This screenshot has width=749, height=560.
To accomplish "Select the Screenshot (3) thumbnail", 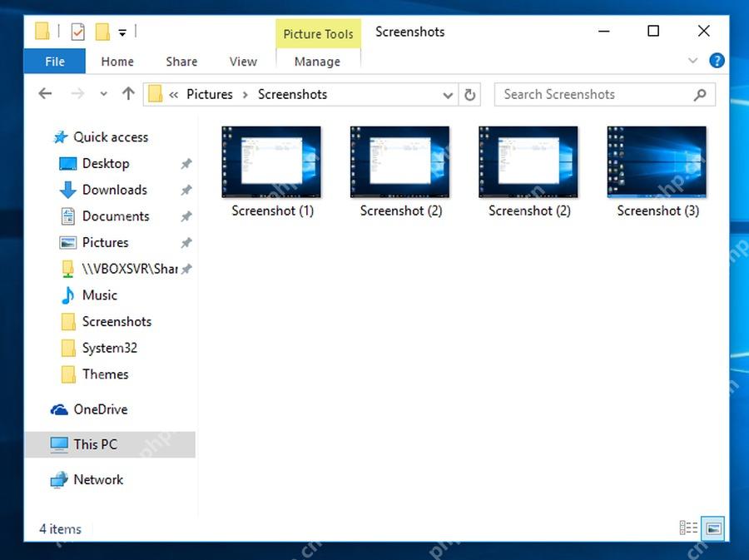I will 657,161.
